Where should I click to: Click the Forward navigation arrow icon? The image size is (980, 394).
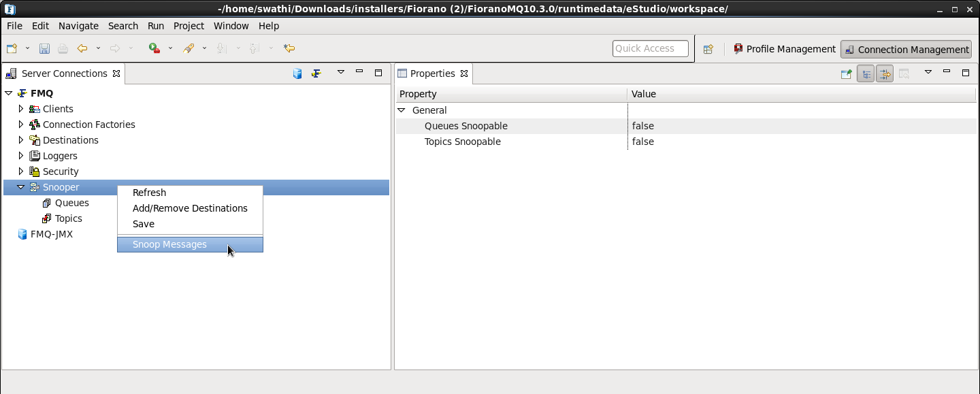click(x=115, y=48)
